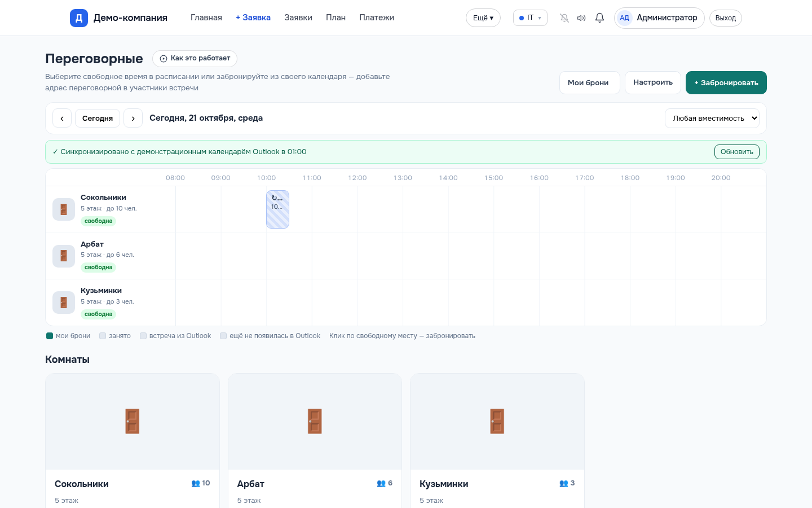Click the АД administrator avatar
Image resolution: width=812 pixels, height=508 pixels.
(x=624, y=18)
